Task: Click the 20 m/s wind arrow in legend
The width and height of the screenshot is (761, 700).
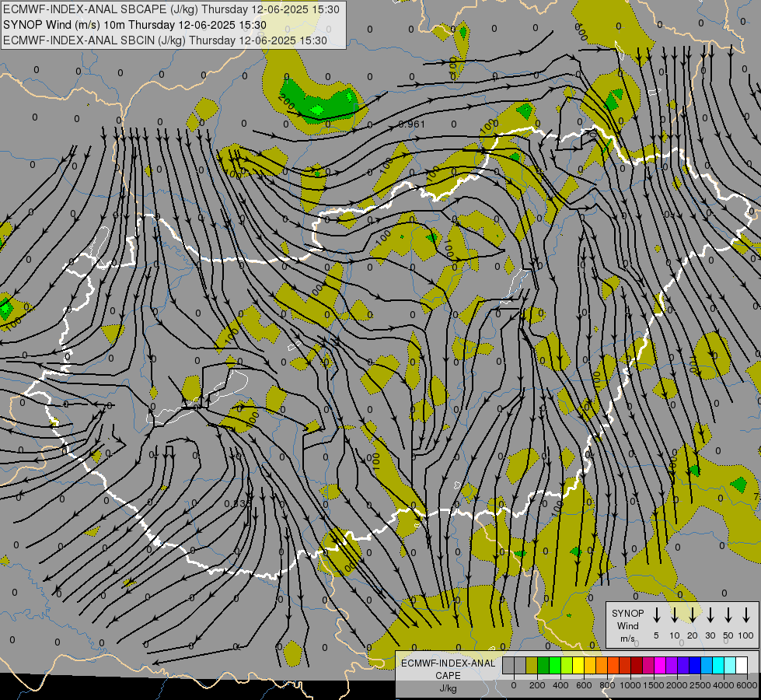Action: pyautogui.click(x=692, y=615)
